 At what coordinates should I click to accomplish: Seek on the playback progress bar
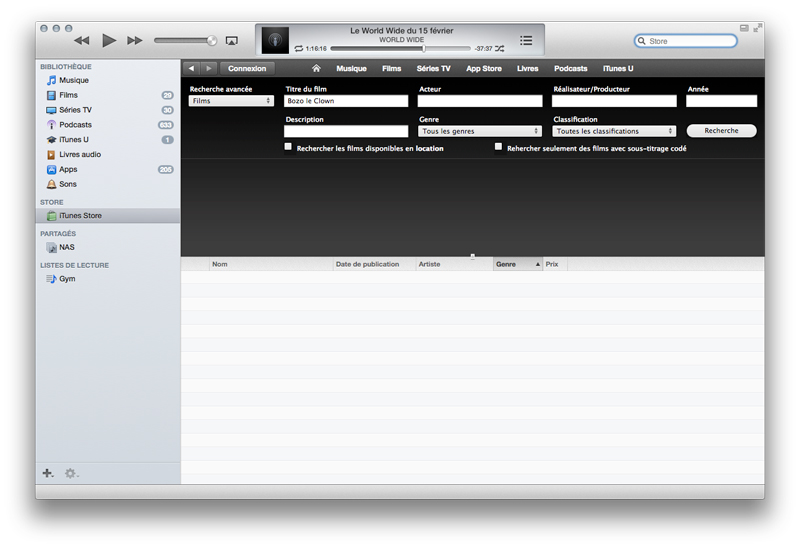coord(401,48)
